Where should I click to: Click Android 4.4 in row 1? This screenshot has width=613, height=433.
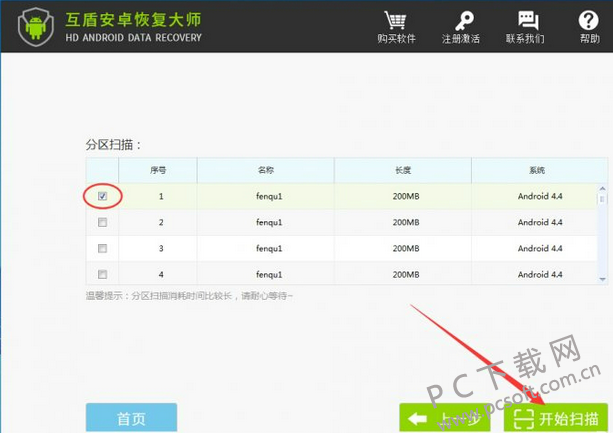pyautogui.click(x=540, y=196)
